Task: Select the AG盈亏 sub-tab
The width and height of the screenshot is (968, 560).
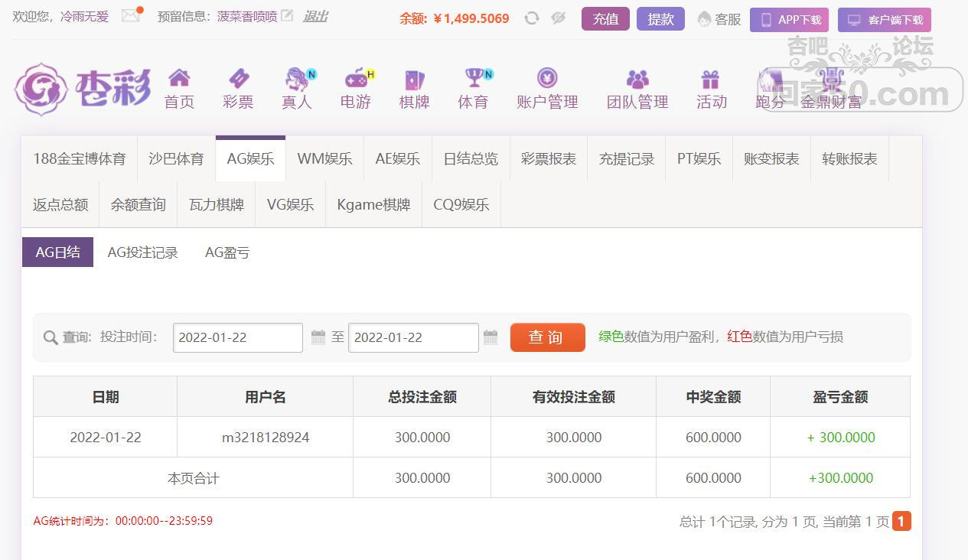Action: click(x=227, y=252)
